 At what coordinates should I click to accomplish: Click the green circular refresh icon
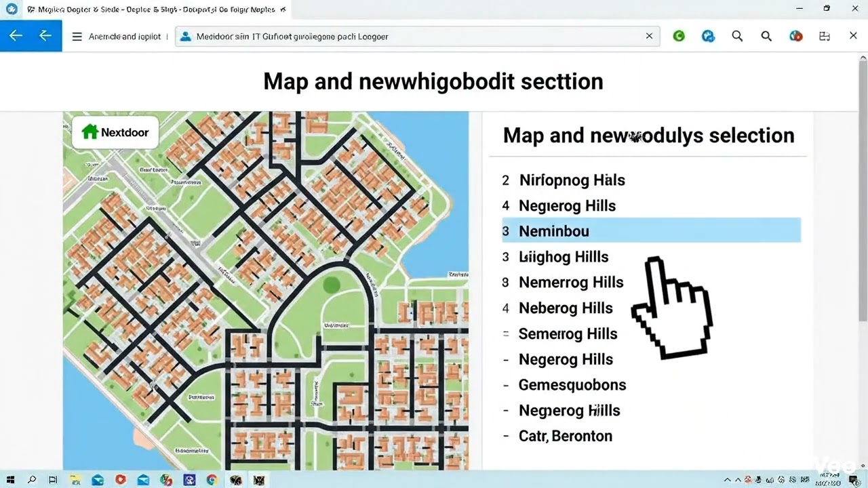coord(679,37)
